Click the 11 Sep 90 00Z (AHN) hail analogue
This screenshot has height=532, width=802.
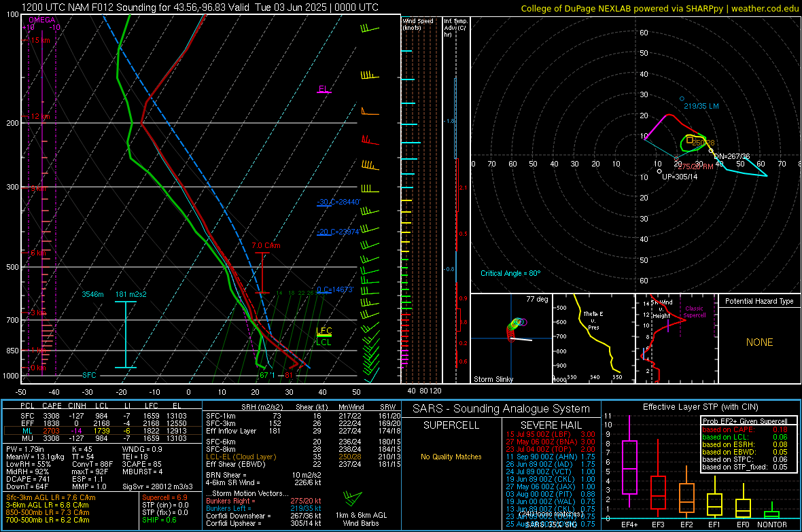pyautogui.click(x=551, y=457)
